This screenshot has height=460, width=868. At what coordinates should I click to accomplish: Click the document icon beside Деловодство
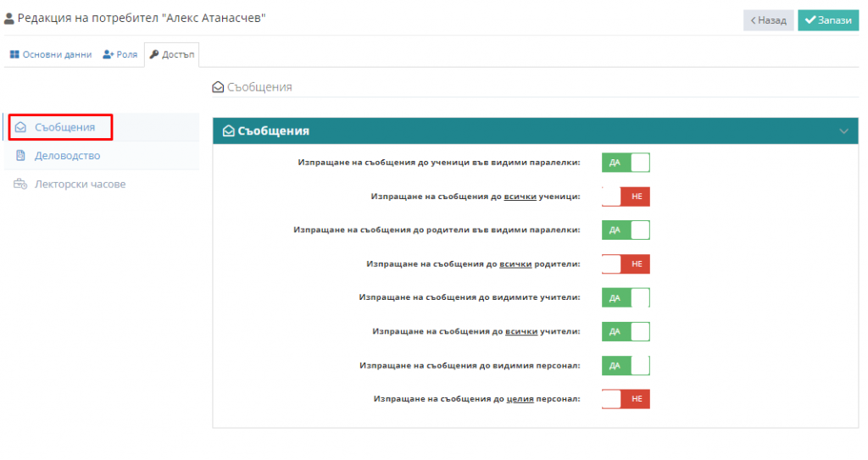[20, 156]
